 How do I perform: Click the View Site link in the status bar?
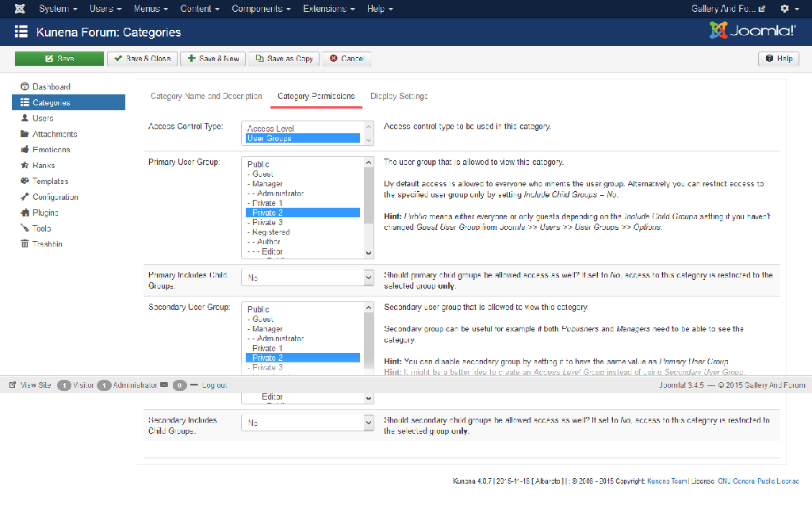30,385
